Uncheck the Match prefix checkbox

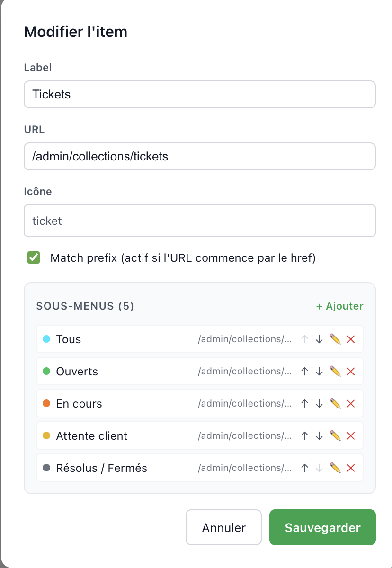pyautogui.click(x=34, y=258)
